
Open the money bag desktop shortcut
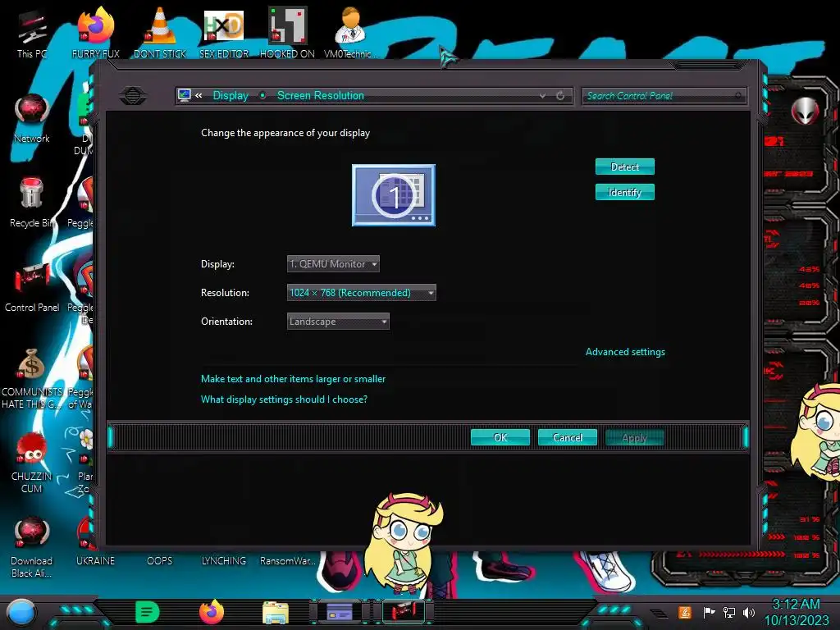click(32, 377)
